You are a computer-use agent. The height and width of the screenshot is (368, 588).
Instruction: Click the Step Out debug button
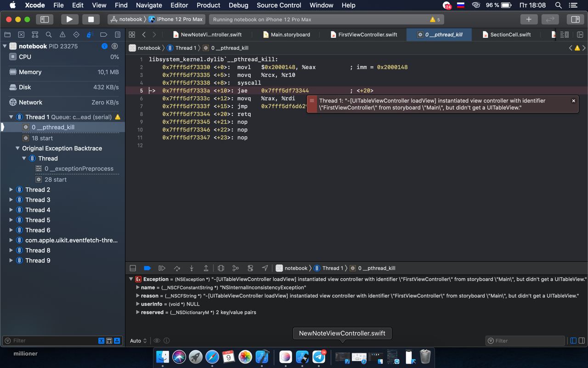[x=206, y=268]
